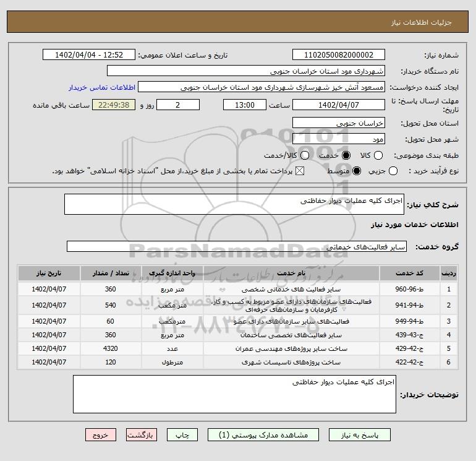Click the پاسخ به نیاز button
The image size is (476, 461).
[x=360, y=435]
